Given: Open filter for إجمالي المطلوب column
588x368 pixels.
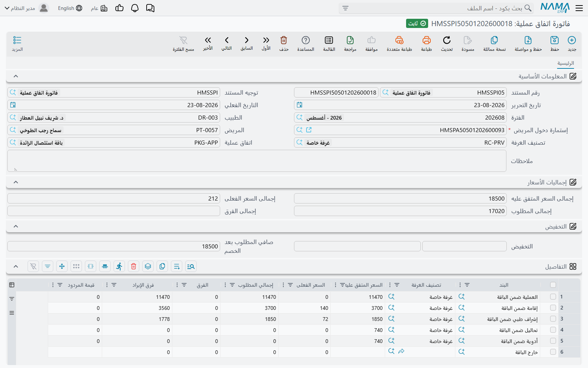Looking at the screenshot, I should (232, 285).
